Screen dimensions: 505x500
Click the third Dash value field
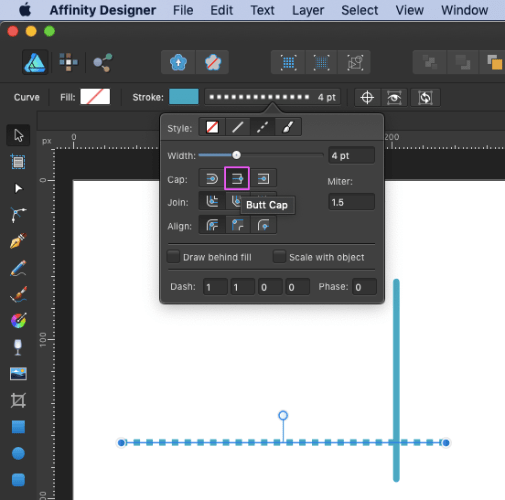click(x=270, y=287)
